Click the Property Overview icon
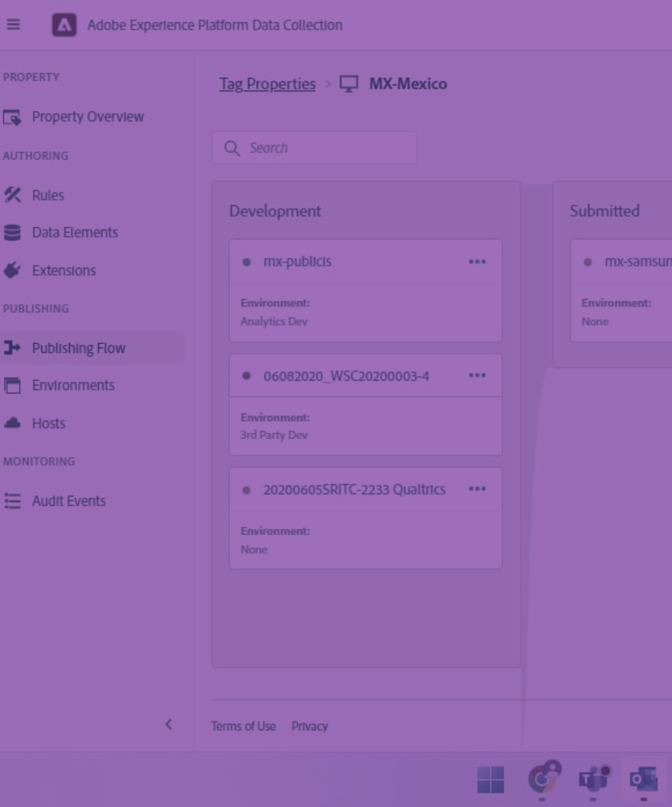This screenshot has width=672, height=807. point(12,117)
